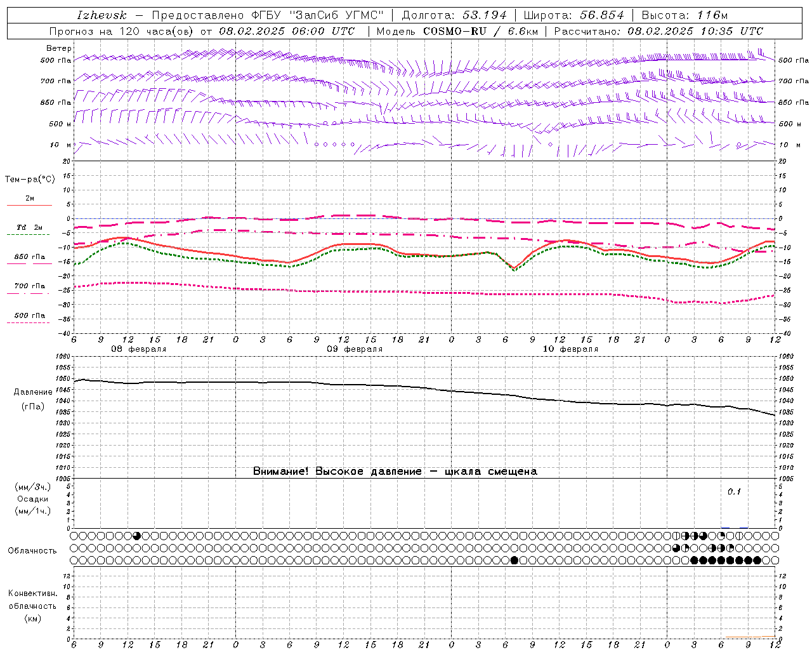Image resolution: width=812 pixels, height=650 pixels.
Task: Click the Тем-ра(°C) temperature axis title
Action: point(30,180)
